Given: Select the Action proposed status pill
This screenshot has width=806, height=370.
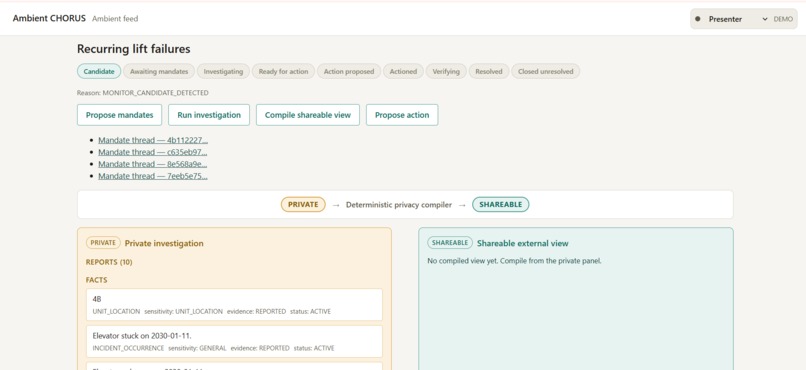Looking at the screenshot, I should [349, 71].
